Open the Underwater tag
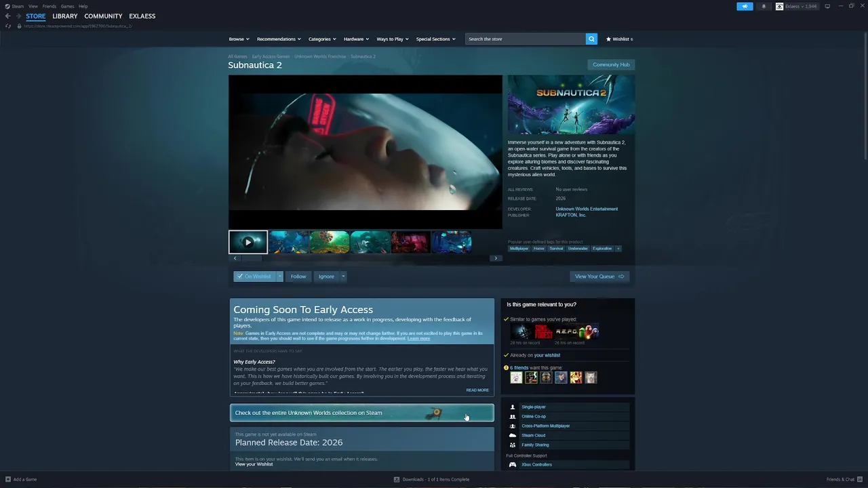 point(578,249)
